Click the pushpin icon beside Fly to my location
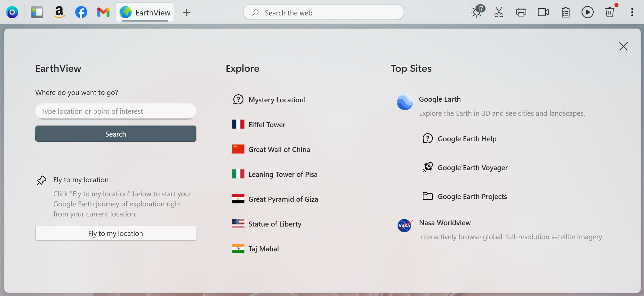 click(x=41, y=180)
